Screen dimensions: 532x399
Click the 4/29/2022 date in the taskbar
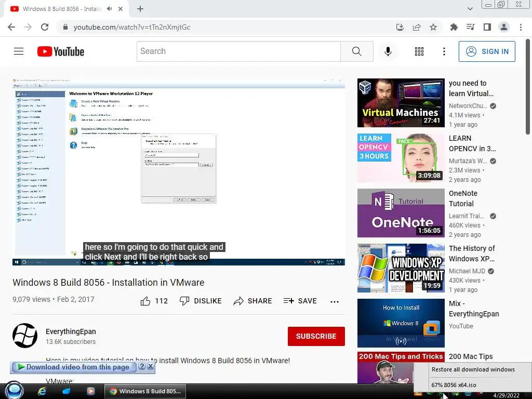point(506,395)
